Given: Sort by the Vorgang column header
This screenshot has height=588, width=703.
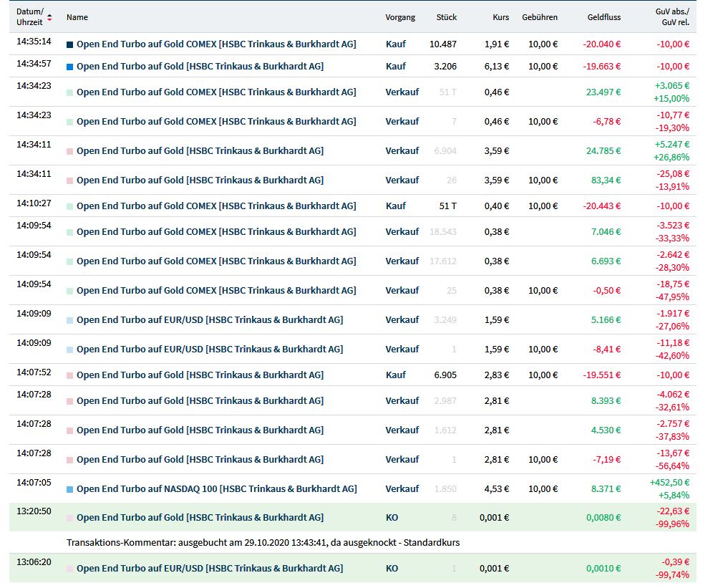Looking at the screenshot, I should 400,17.
